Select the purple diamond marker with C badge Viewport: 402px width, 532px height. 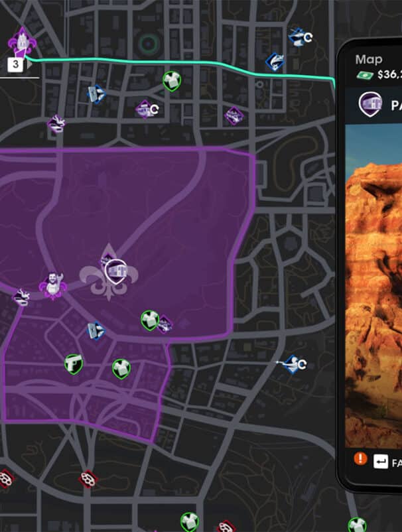pyautogui.click(x=147, y=109)
